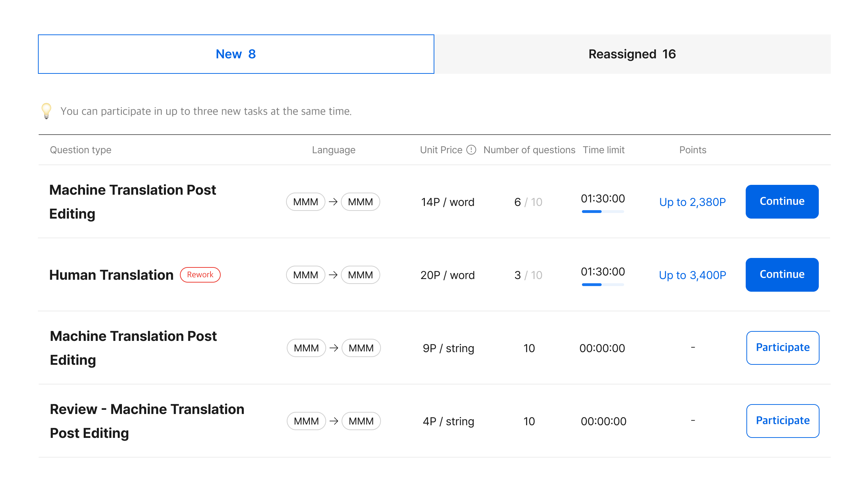The image size is (868, 492).
Task: Click the source language chip in the 9P / string row
Action: click(x=306, y=348)
